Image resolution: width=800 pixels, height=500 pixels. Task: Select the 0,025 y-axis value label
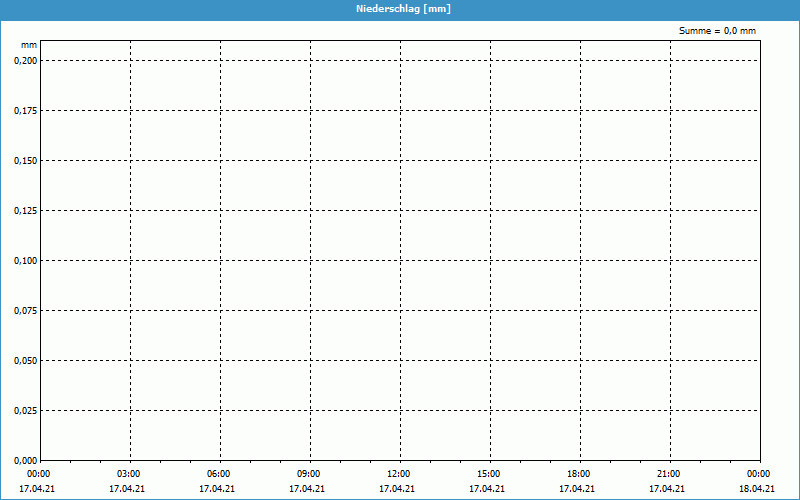pos(25,410)
